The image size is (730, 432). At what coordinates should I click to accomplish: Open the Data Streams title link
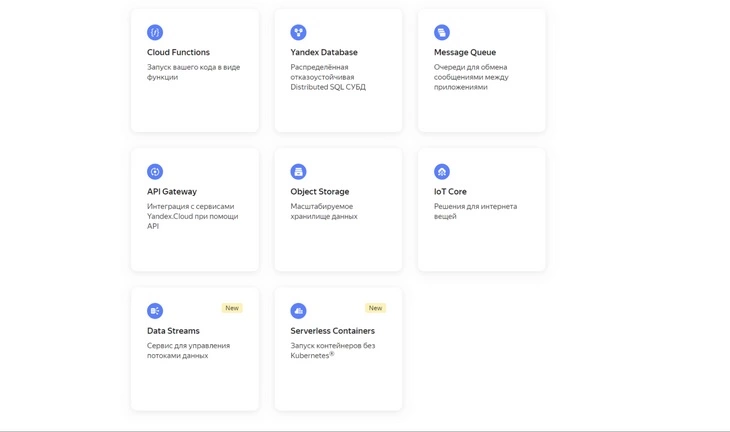pos(173,331)
